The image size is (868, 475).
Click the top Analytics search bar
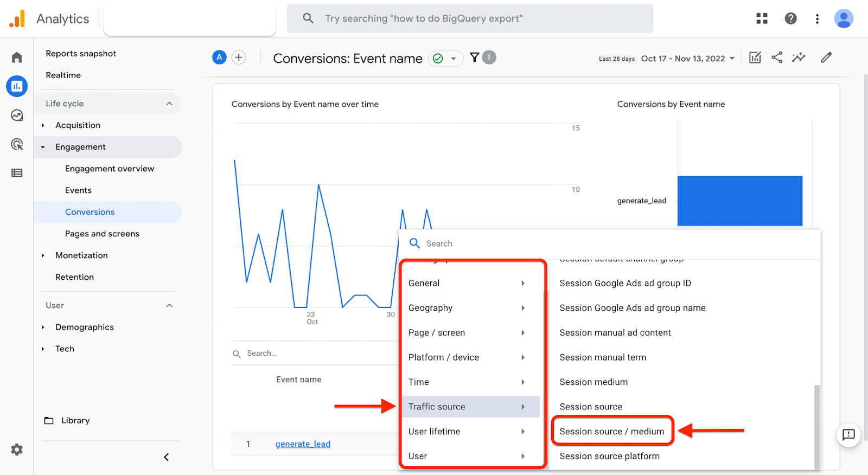tap(470, 18)
